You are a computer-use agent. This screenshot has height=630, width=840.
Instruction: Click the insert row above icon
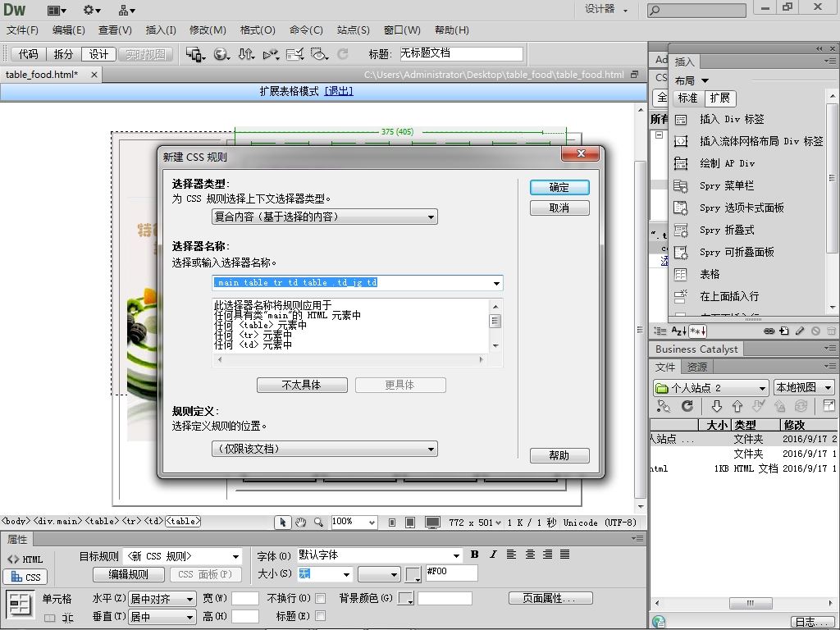(x=681, y=296)
